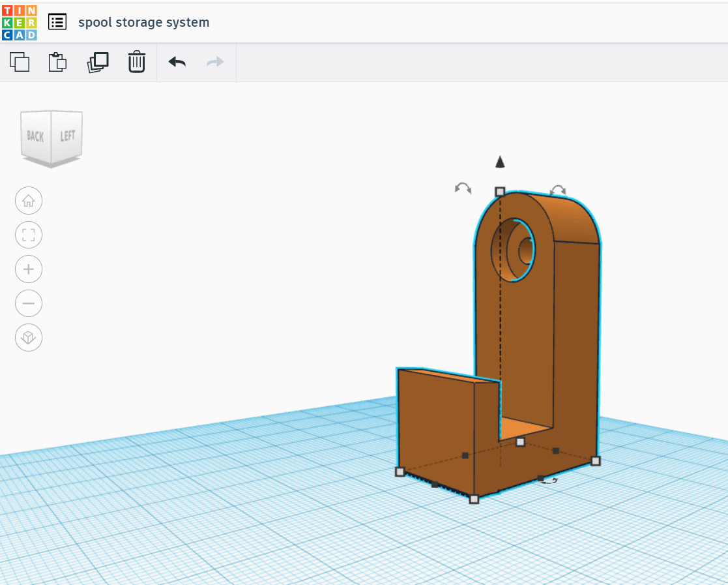Use the Duplicate and Repeat icon
Image resolution: width=728 pixels, height=585 pixels.
[96, 62]
